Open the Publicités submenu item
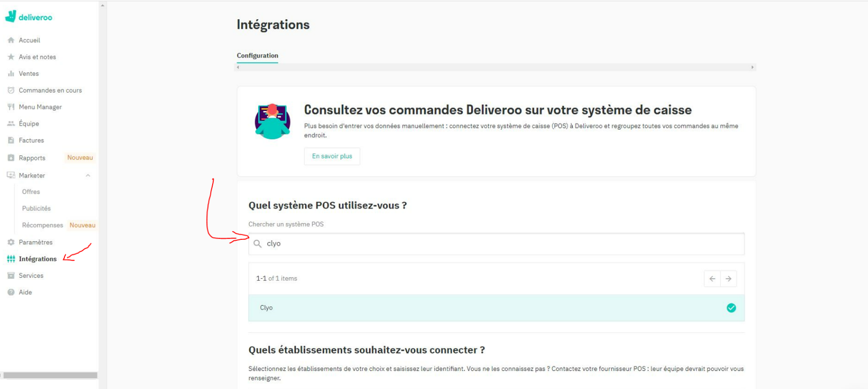Image resolution: width=868 pixels, height=389 pixels. click(x=36, y=208)
